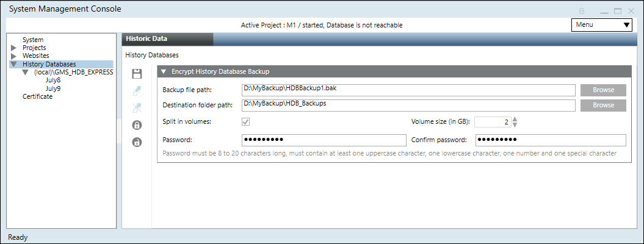Click the upper padlock icon in the toolbar
Screen dimensions: 644x244
[137, 125]
